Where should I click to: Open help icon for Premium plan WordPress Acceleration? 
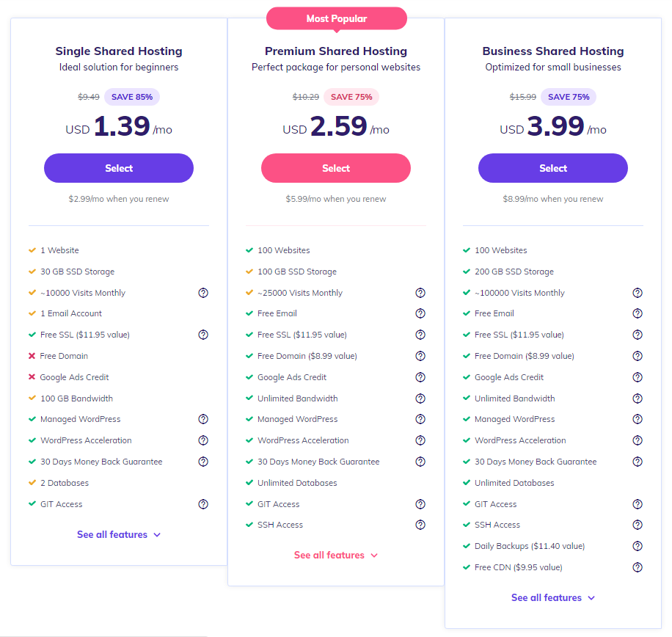point(420,440)
